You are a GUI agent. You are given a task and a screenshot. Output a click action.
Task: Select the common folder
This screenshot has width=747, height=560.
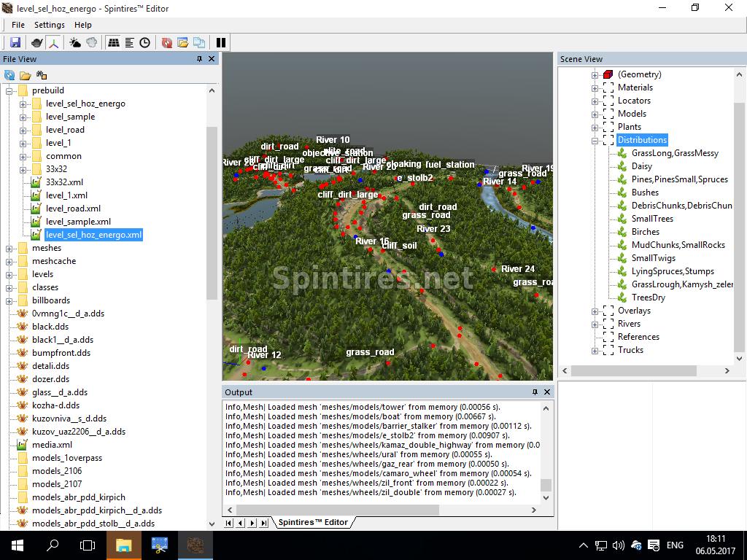pyautogui.click(x=63, y=156)
